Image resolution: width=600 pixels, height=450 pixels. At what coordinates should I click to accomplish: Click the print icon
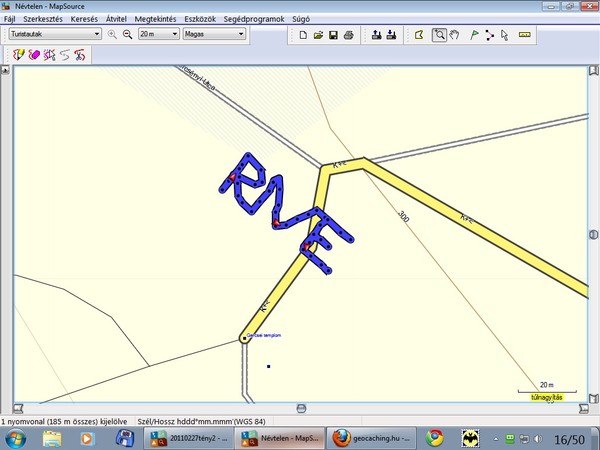[348, 35]
